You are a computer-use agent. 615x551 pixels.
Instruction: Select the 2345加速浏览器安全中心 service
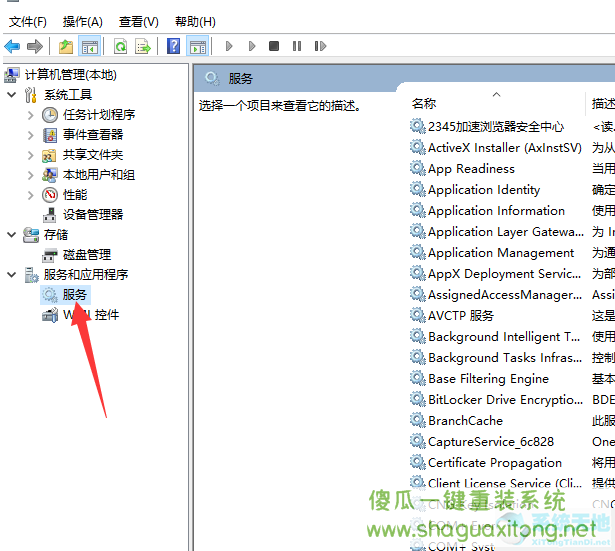click(x=496, y=127)
